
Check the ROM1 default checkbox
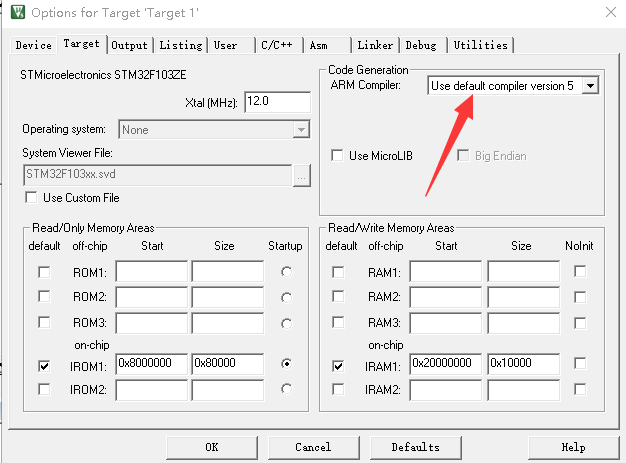(x=44, y=272)
